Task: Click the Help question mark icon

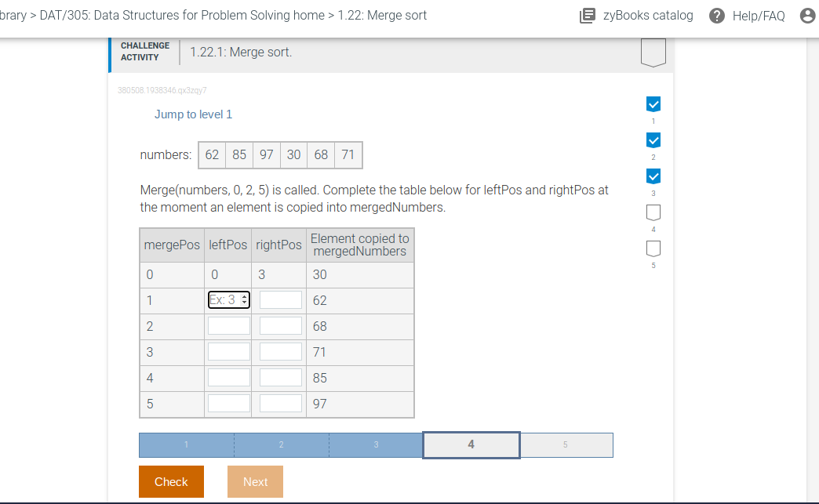Action: tap(715, 15)
